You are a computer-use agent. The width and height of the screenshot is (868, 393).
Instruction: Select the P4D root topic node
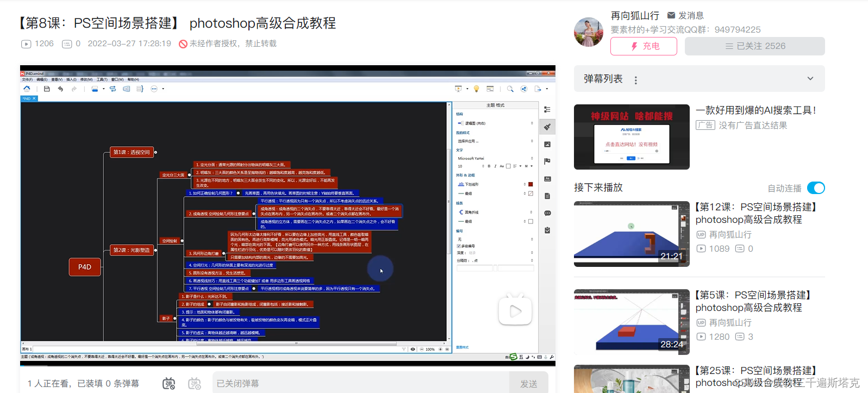pyautogui.click(x=85, y=267)
